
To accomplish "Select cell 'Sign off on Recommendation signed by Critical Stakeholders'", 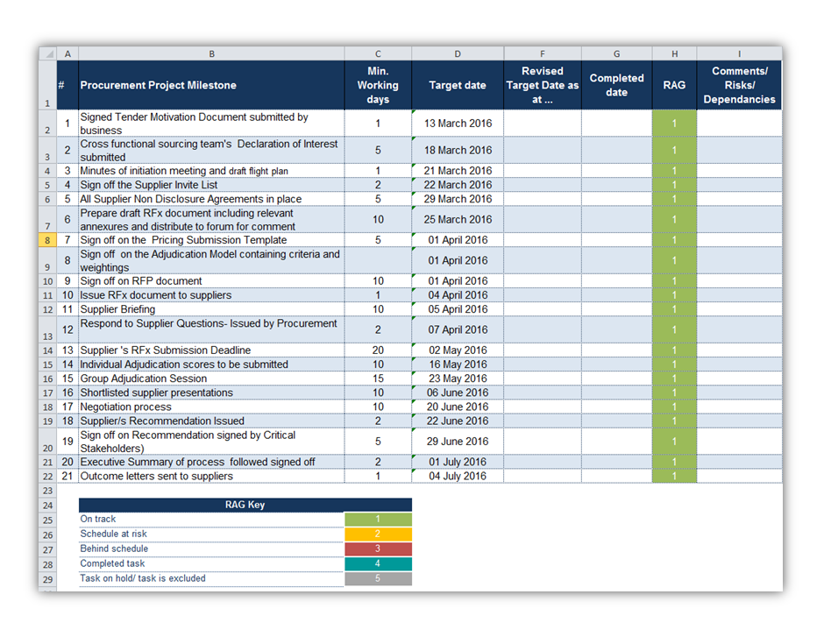I will (211, 441).
